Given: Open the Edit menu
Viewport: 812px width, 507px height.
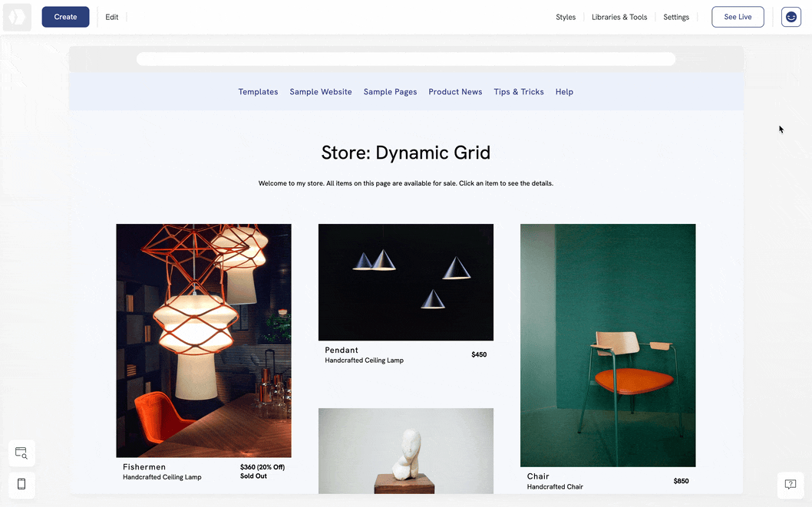Looking at the screenshot, I should point(112,17).
